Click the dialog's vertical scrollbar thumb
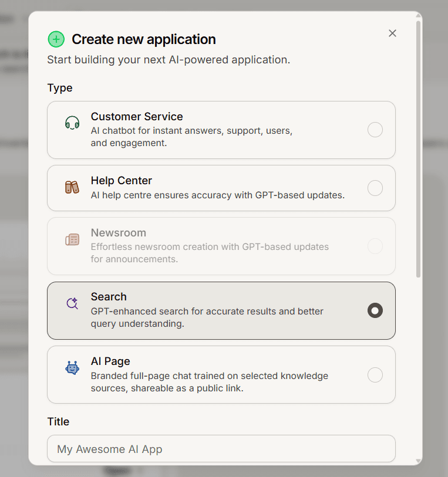 (419, 149)
